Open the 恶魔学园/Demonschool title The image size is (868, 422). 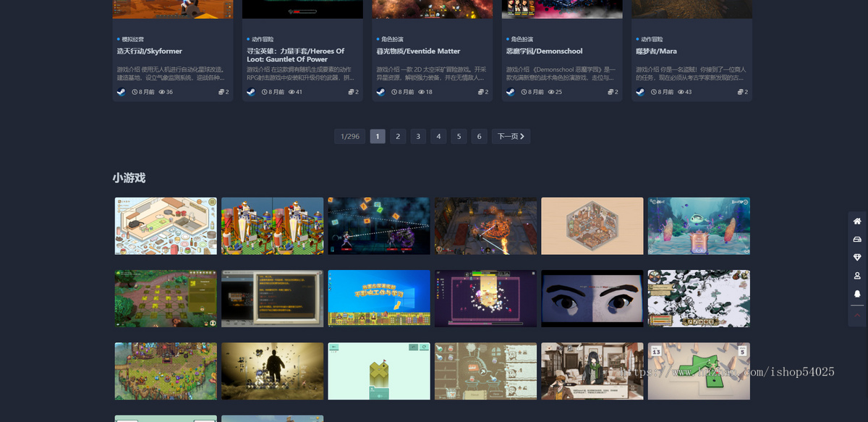pyautogui.click(x=545, y=51)
